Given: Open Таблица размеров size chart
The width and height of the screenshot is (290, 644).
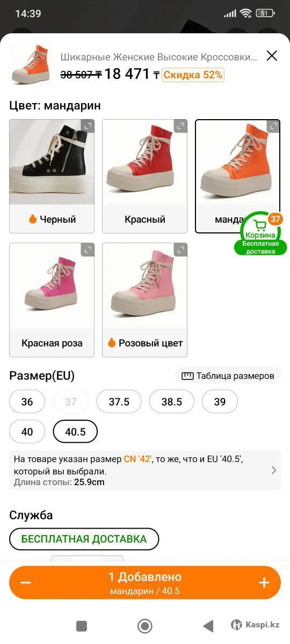Looking at the screenshot, I should pos(228,376).
